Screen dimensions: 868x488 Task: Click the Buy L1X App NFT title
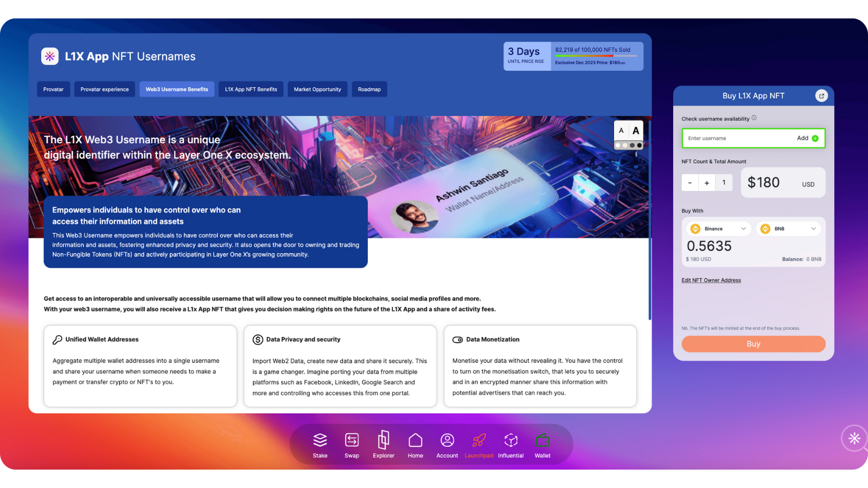(754, 96)
